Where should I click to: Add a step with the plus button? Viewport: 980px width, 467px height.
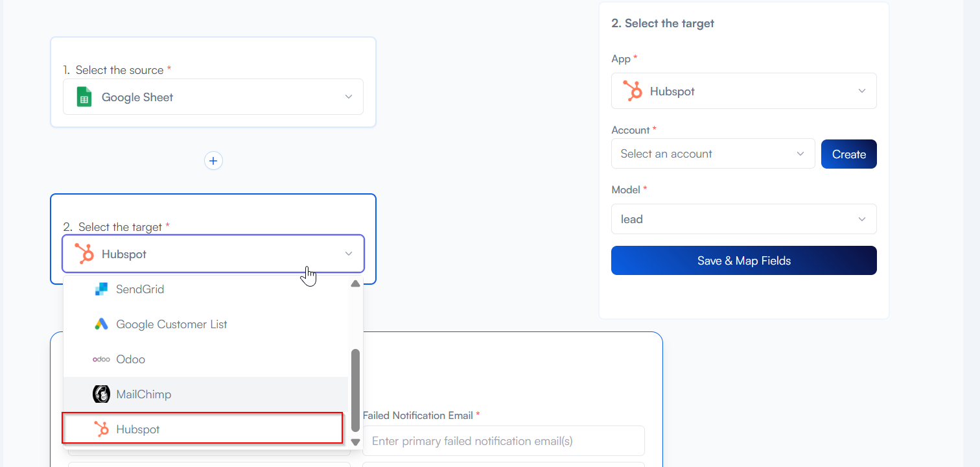[x=213, y=160]
